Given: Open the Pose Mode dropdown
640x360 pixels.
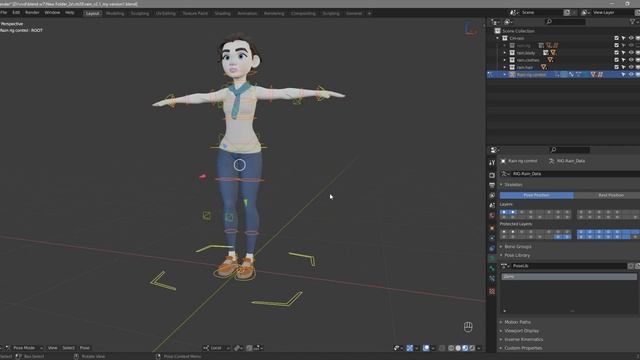Looking at the screenshot, I should [x=24, y=348].
